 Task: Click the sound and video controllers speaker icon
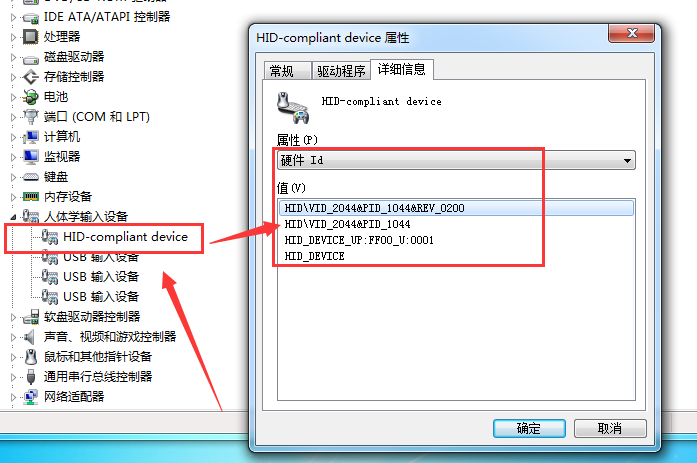(x=30, y=337)
